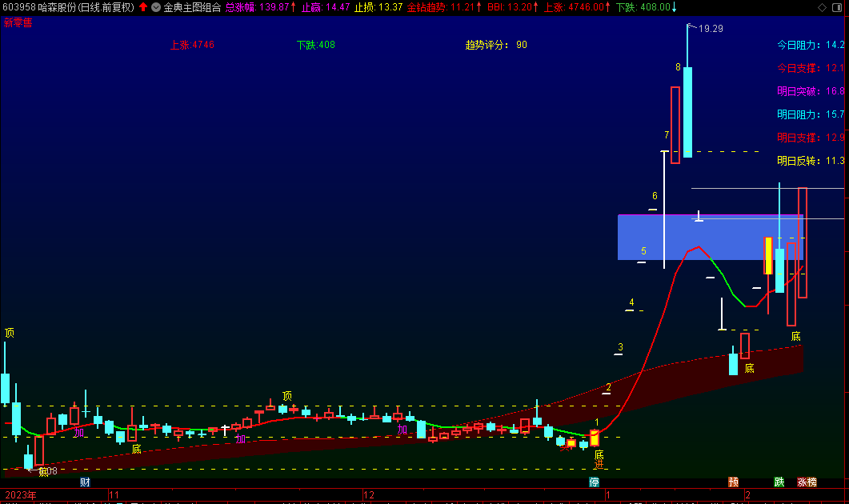Click the diamond icon in top-right corner
This screenshot has width=849, height=504.
(822, 7)
